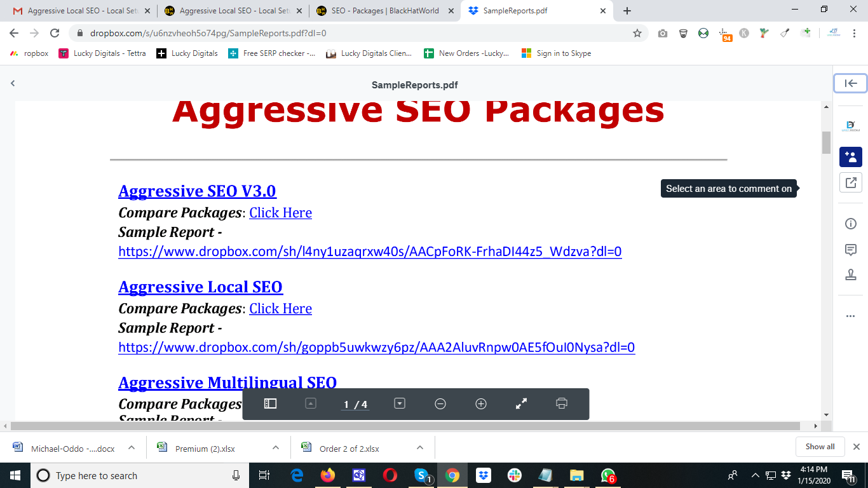Open the comments panel icon
Screen dimensions: 868x488
[851, 250]
